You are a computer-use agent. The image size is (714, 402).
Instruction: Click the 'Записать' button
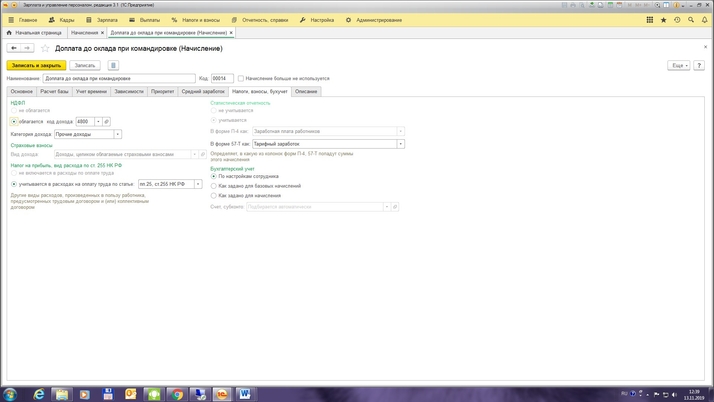coord(85,65)
